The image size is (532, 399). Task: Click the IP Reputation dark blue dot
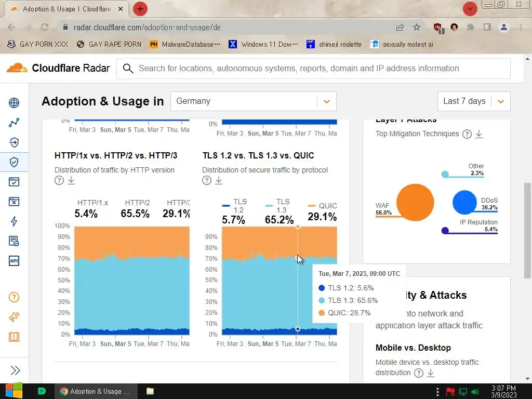click(445, 231)
